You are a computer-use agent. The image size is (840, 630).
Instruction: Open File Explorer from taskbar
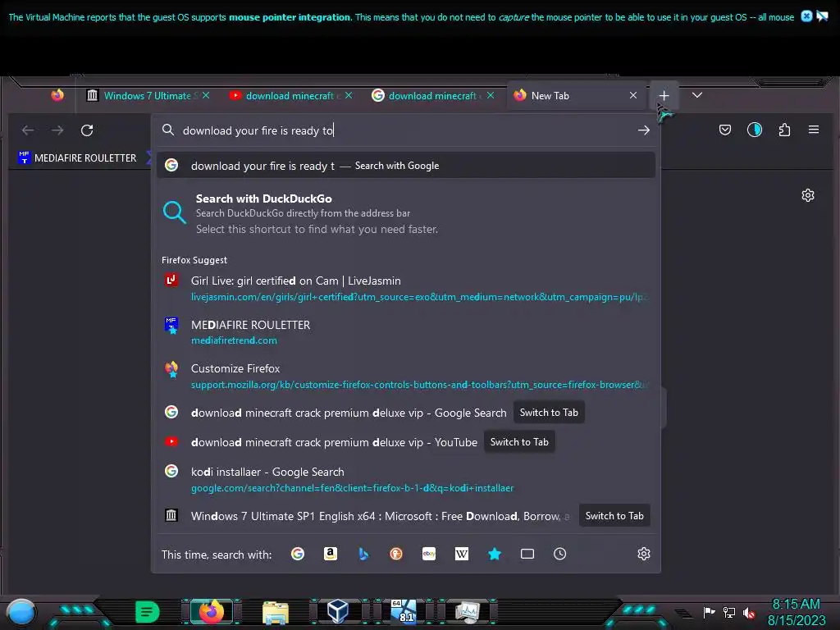coord(276,612)
